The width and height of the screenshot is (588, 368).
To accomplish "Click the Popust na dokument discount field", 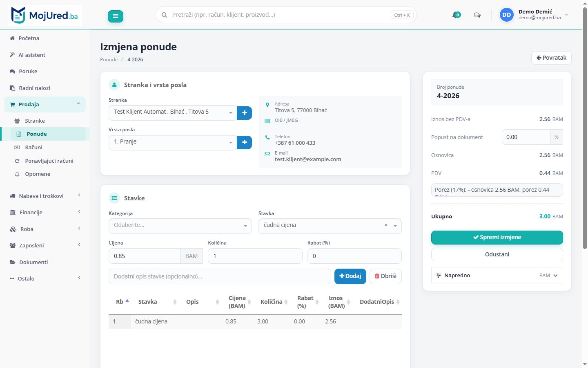I will coord(526,137).
